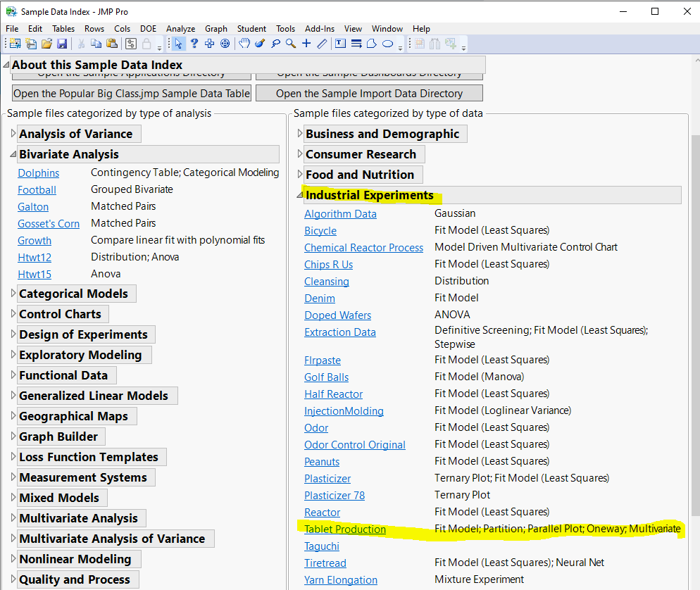Expand the Graph Builder section
Screen dimensions: 700x590
(x=13, y=436)
